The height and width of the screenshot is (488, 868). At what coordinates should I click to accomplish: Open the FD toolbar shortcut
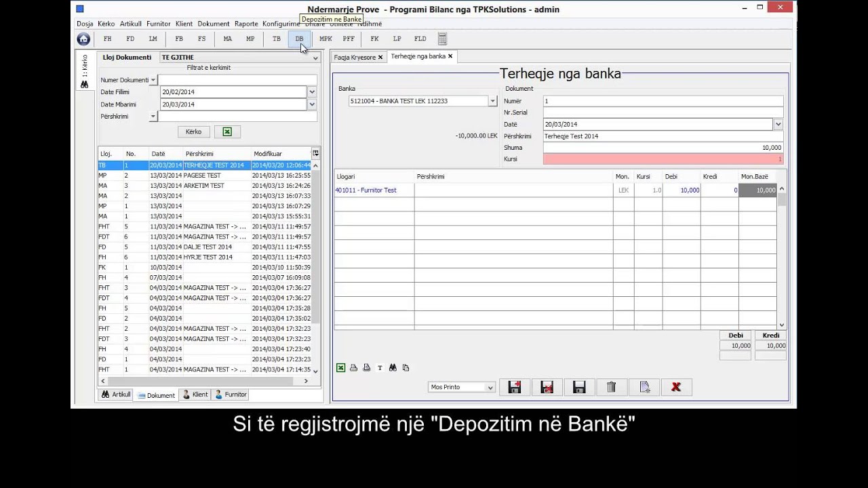coord(130,39)
